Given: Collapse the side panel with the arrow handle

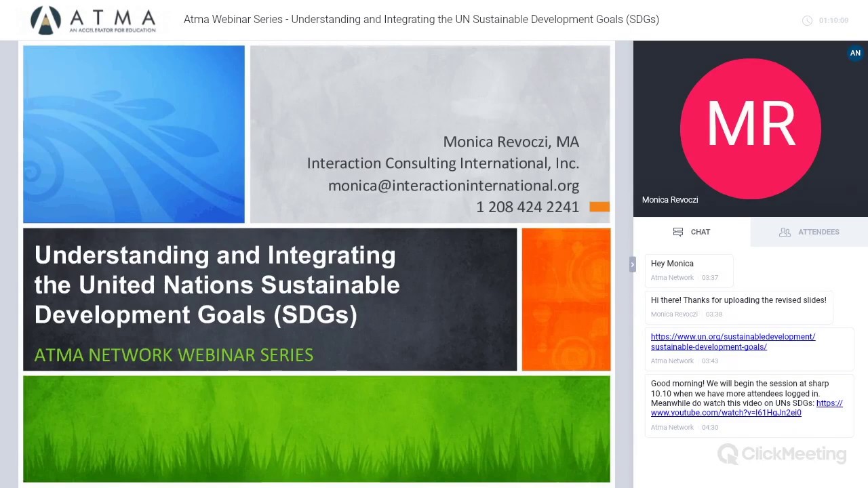Looking at the screenshot, I should point(632,264).
